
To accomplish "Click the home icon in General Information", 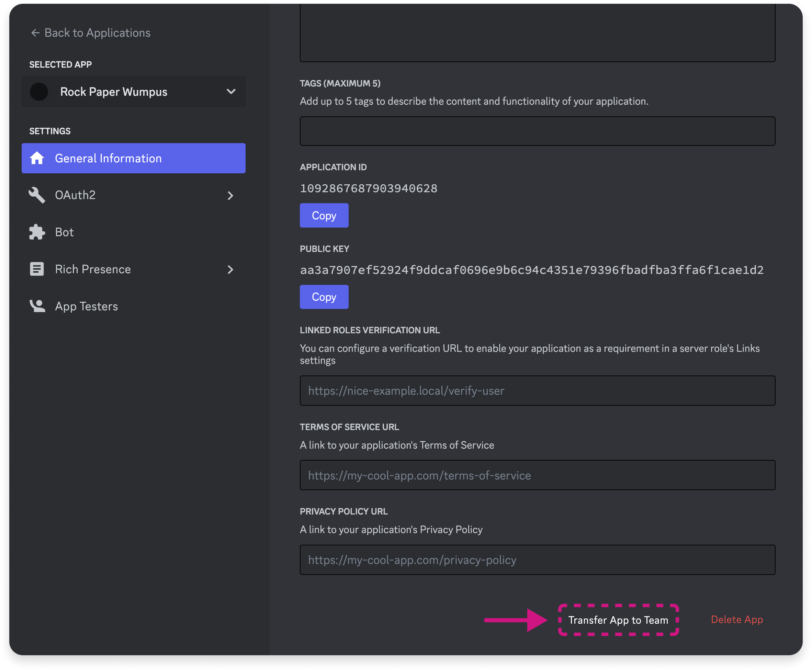I will click(x=37, y=158).
